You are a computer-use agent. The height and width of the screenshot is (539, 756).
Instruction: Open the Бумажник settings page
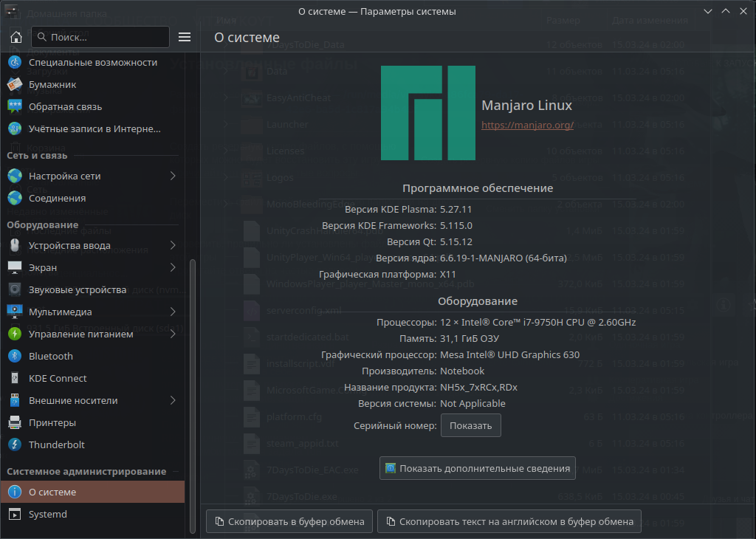(x=92, y=84)
